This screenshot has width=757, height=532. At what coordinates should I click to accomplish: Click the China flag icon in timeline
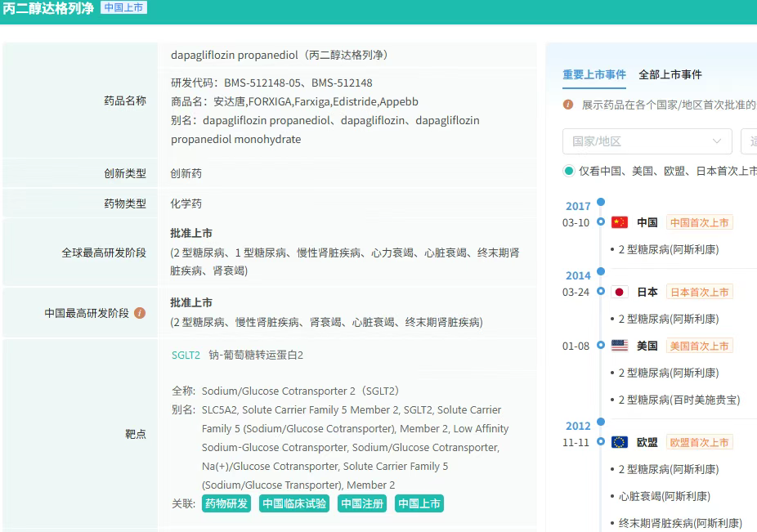pos(620,222)
